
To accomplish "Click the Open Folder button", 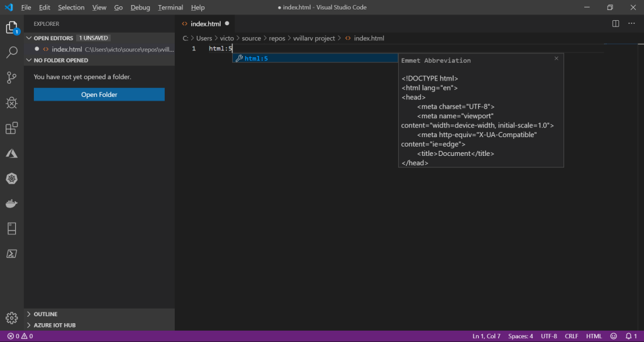I will (x=99, y=94).
